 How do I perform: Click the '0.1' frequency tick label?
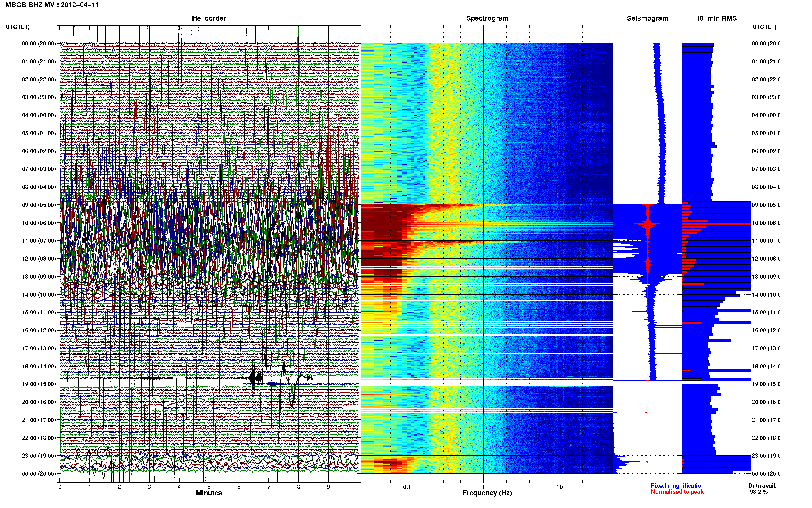[407, 487]
